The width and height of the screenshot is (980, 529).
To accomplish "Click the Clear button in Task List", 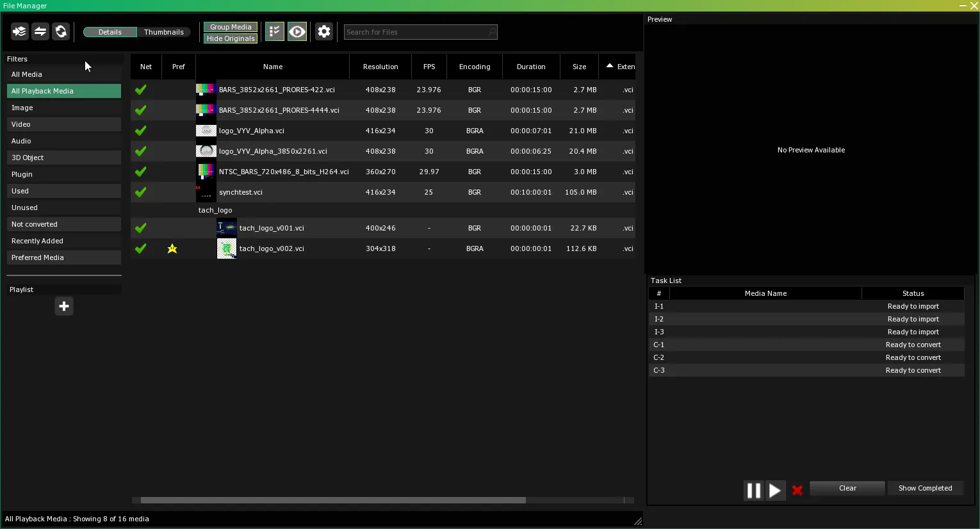I will tap(847, 488).
